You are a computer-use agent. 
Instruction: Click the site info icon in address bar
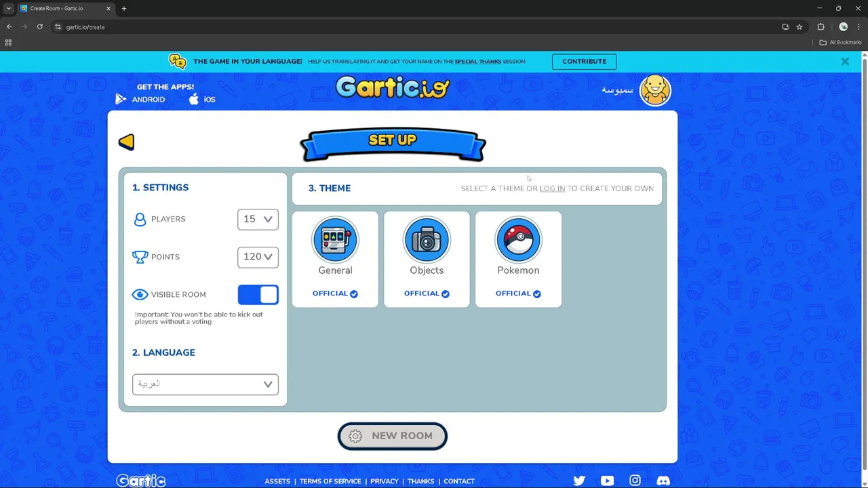[x=58, y=27]
